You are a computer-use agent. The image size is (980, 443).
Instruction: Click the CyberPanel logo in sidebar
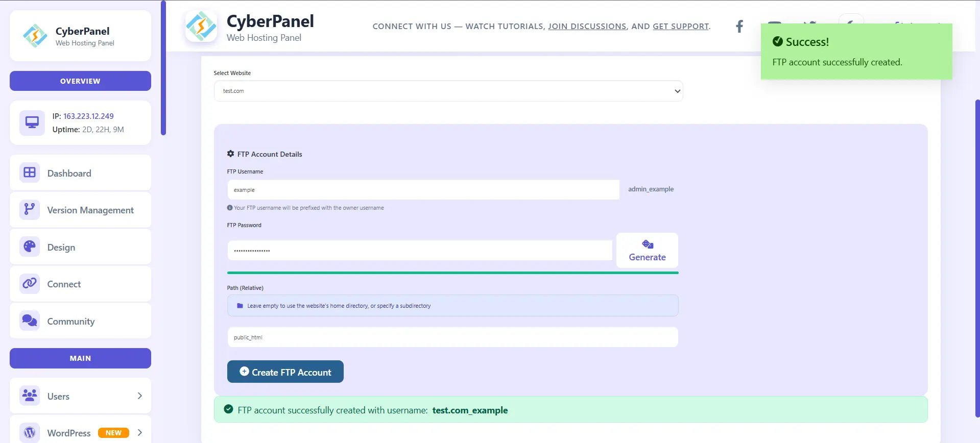click(x=35, y=36)
